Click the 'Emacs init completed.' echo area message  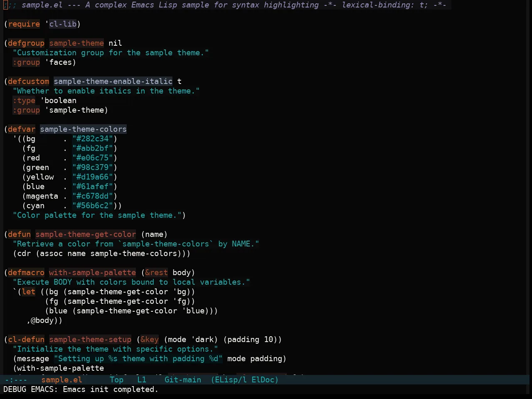tap(111, 389)
